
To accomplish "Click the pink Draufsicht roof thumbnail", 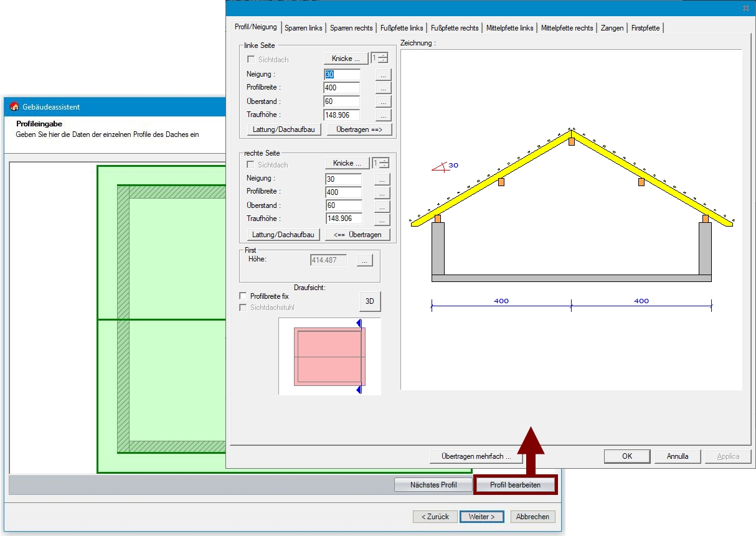I will (329, 356).
